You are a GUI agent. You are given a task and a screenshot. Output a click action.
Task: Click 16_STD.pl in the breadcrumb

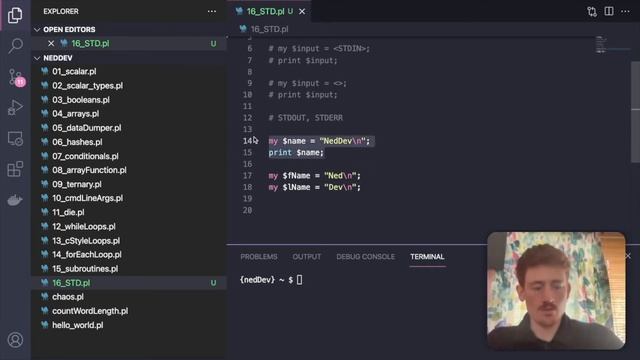pos(269,29)
